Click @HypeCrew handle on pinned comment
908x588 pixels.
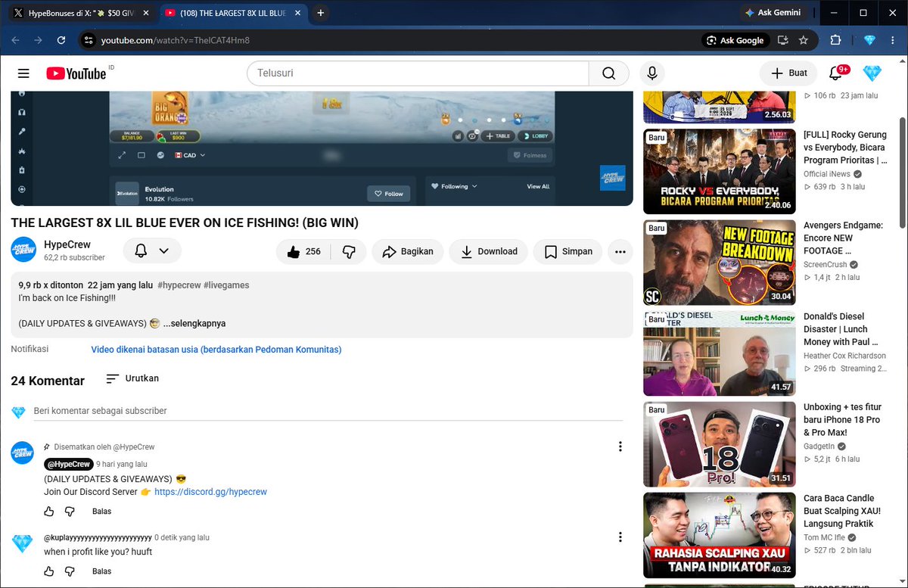point(68,464)
